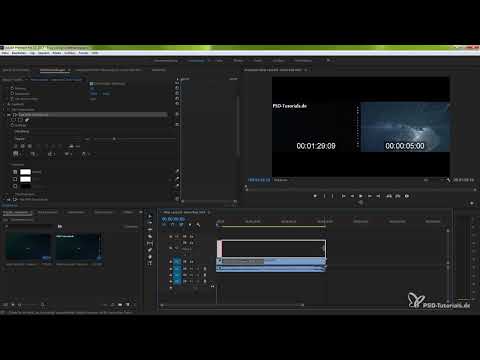This screenshot has width=480, height=360.
Task: Play the sequence in Program Monitor
Action: pos(361,196)
